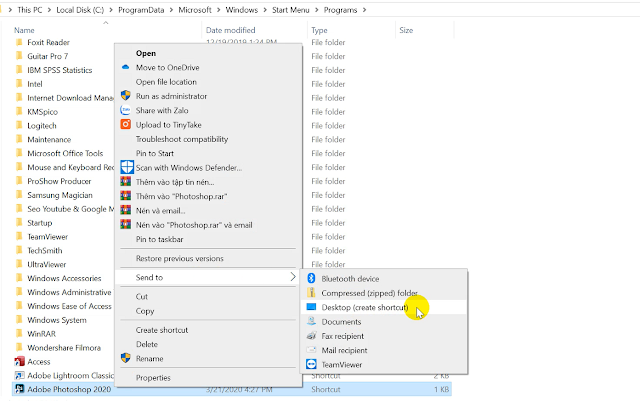Click the Bluetooth icon in Send to submenu
This screenshot has height=401, width=640.
click(x=311, y=278)
